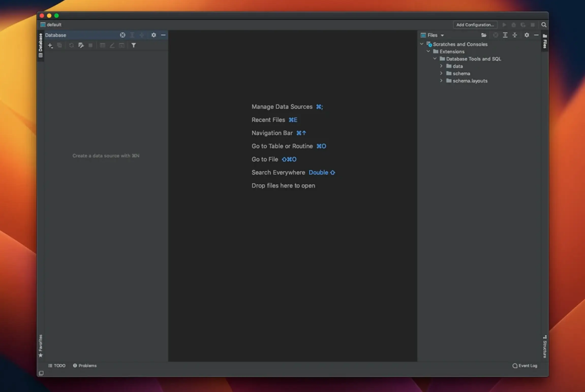Toggle the Structure side tool window tab
Viewport: 585px width, 392px height.
coord(545,347)
